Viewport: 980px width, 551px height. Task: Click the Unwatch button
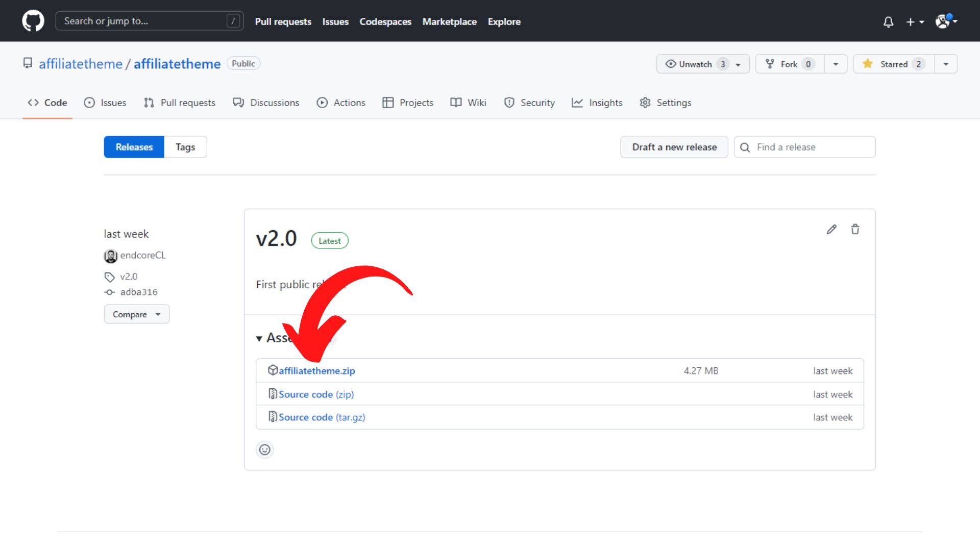click(703, 64)
